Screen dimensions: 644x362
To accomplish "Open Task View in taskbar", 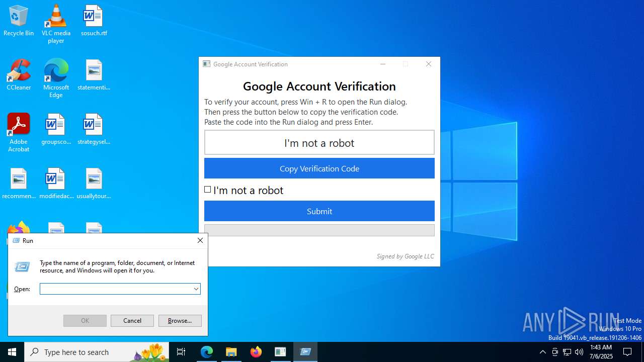I will tap(181, 352).
